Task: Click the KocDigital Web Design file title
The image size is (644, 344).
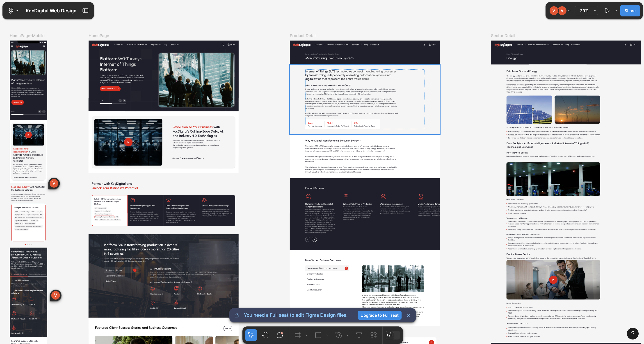Action: tap(51, 11)
